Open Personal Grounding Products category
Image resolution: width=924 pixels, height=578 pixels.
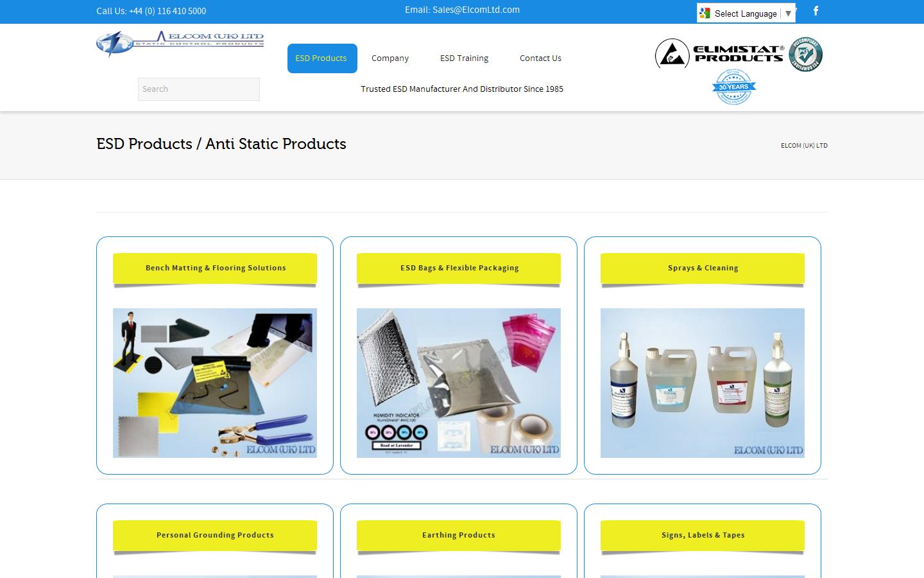click(214, 535)
